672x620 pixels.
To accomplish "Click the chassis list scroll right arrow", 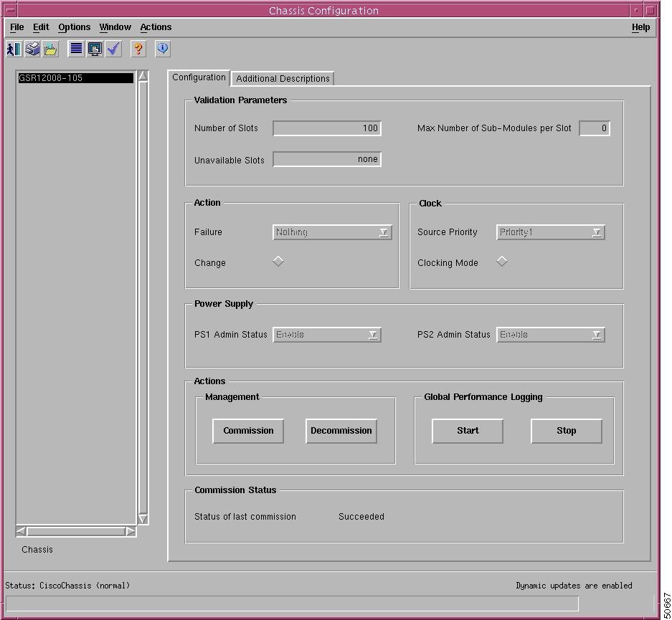I will coord(131,531).
